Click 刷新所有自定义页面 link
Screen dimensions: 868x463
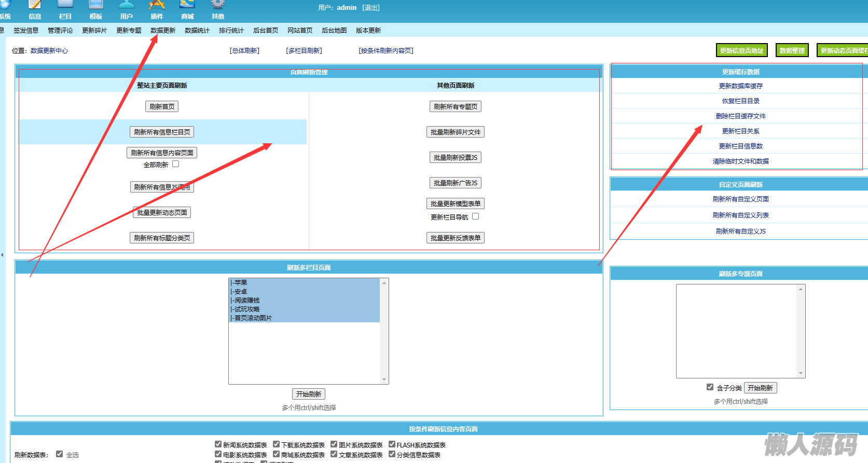point(740,199)
